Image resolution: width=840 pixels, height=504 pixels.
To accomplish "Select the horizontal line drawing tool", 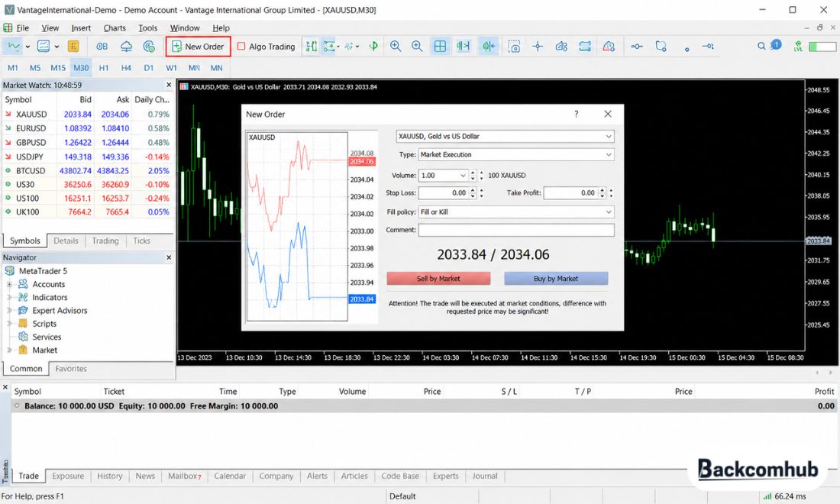I will (636, 47).
